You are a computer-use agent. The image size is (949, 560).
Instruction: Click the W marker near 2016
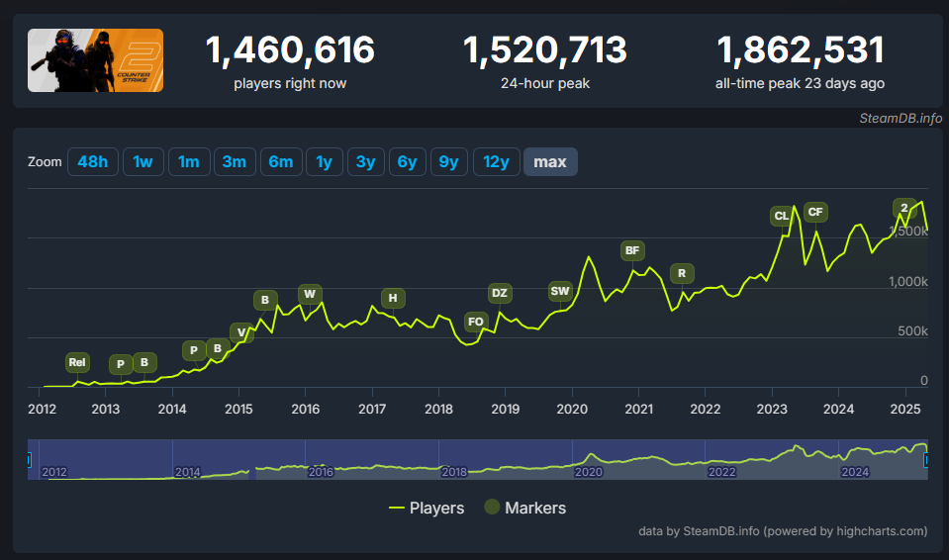click(x=310, y=294)
